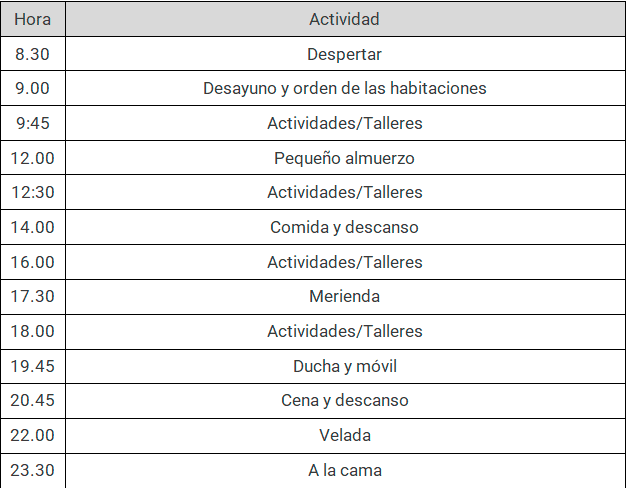Screen dimensions: 626x488
Task: Select the 8.30 time cell
Action: pos(33,54)
